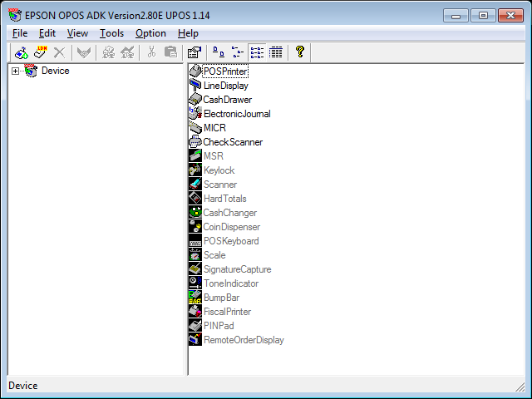Viewport: 532px width, 399px height.
Task: Switch to large icons view
Action: [219, 52]
